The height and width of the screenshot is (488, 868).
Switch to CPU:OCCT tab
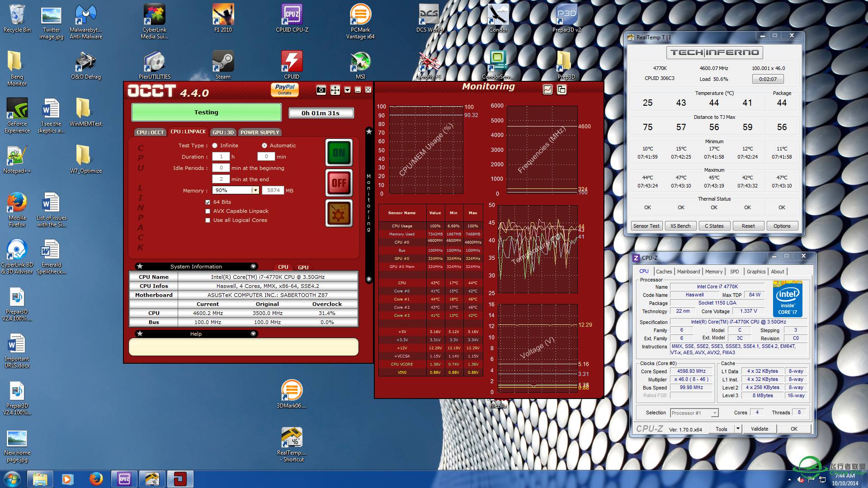[150, 132]
